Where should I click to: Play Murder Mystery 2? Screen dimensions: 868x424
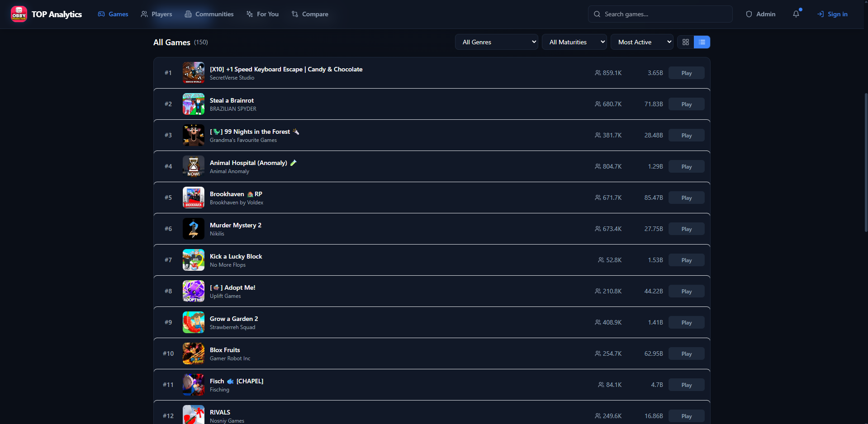coord(687,229)
